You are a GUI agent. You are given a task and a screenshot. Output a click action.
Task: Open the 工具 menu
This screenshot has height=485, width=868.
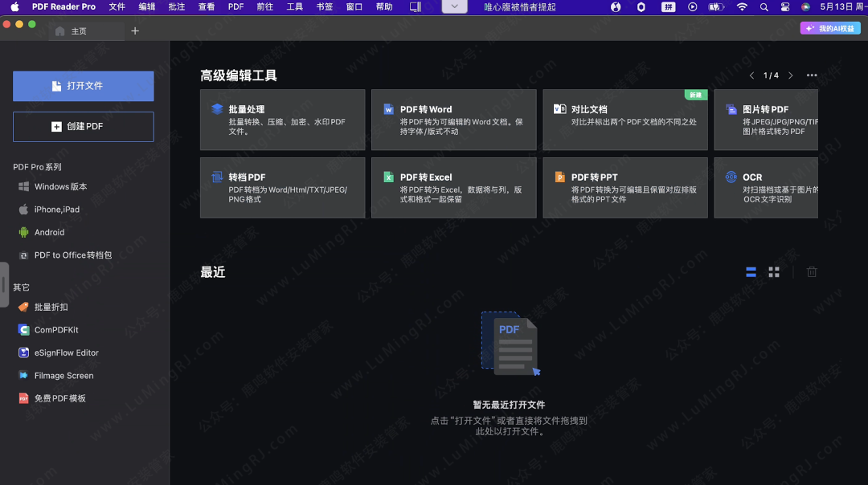click(x=294, y=7)
